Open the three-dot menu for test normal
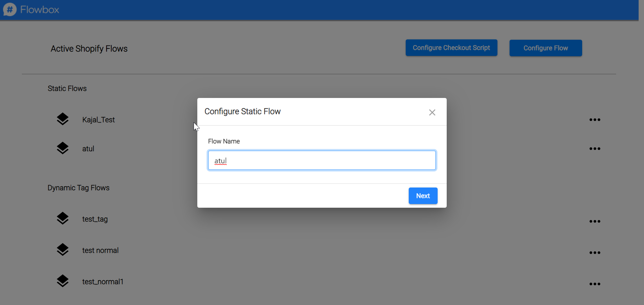Screen dimensions: 644x305 595,253
